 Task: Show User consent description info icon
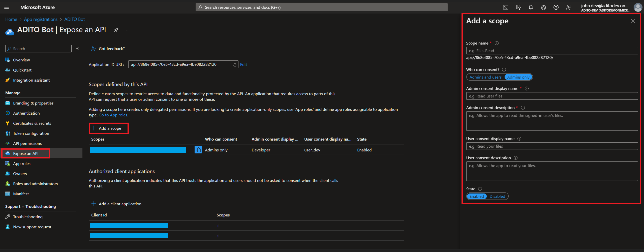(515, 158)
